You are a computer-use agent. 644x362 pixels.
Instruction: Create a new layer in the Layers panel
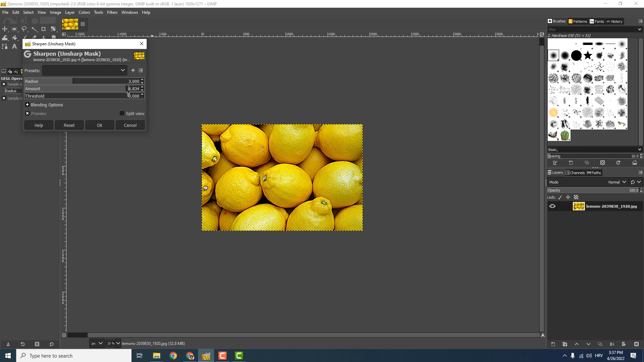pos(553,344)
